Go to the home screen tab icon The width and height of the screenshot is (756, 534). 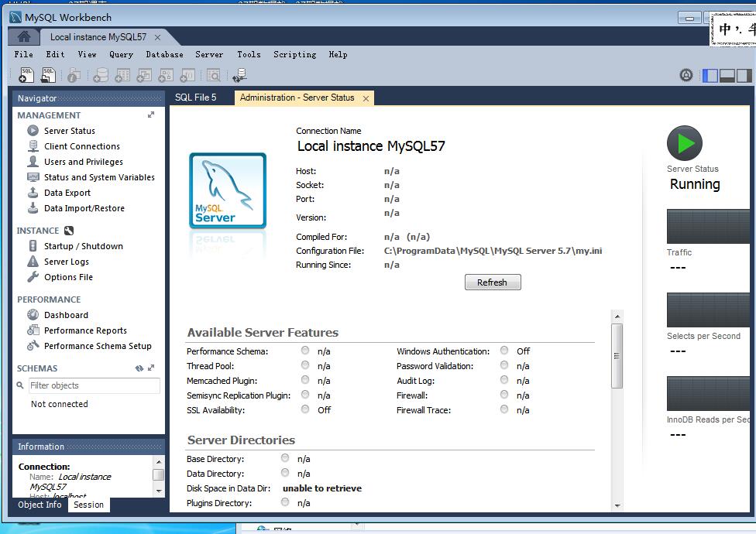pos(23,36)
